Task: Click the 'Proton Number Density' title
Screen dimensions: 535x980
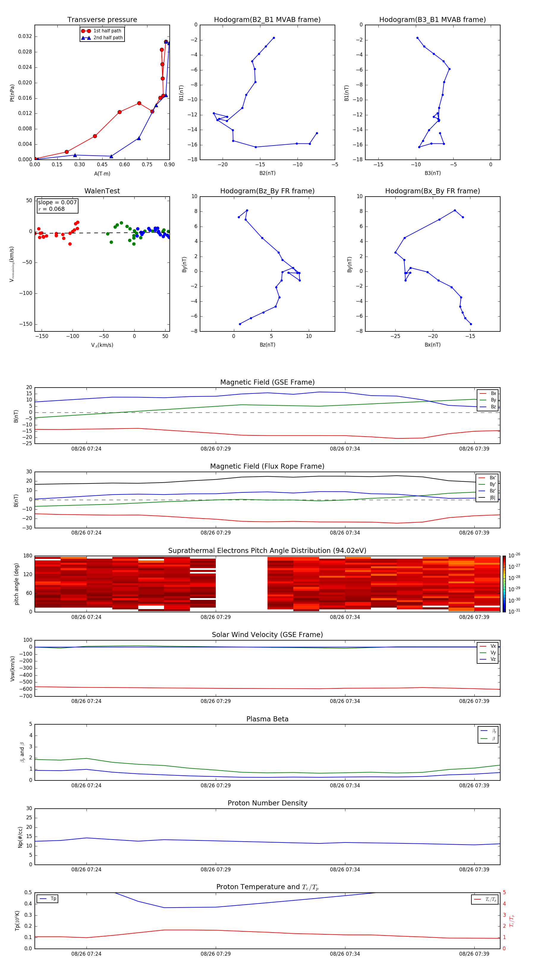Action: pyautogui.click(x=267, y=804)
